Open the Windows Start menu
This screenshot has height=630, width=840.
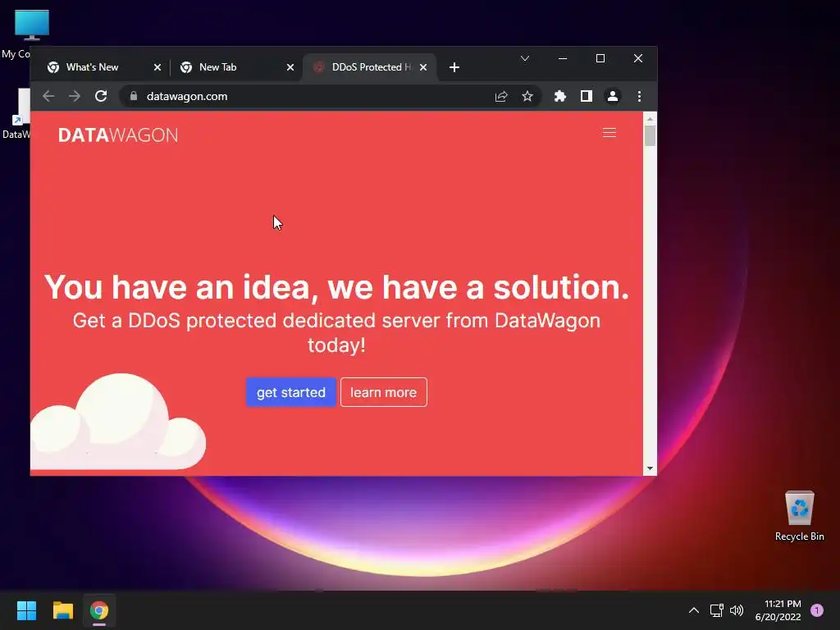coord(26,610)
